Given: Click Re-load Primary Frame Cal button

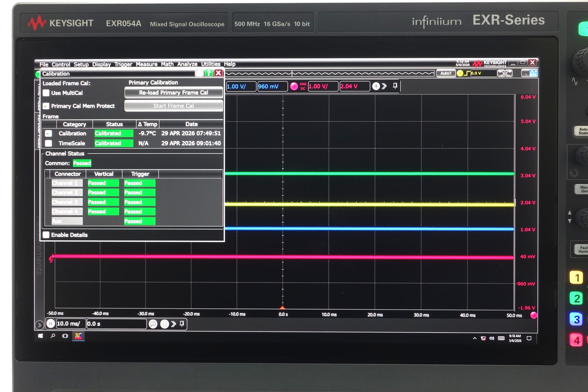Looking at the screenshot, I should click(x=173, y=92).
